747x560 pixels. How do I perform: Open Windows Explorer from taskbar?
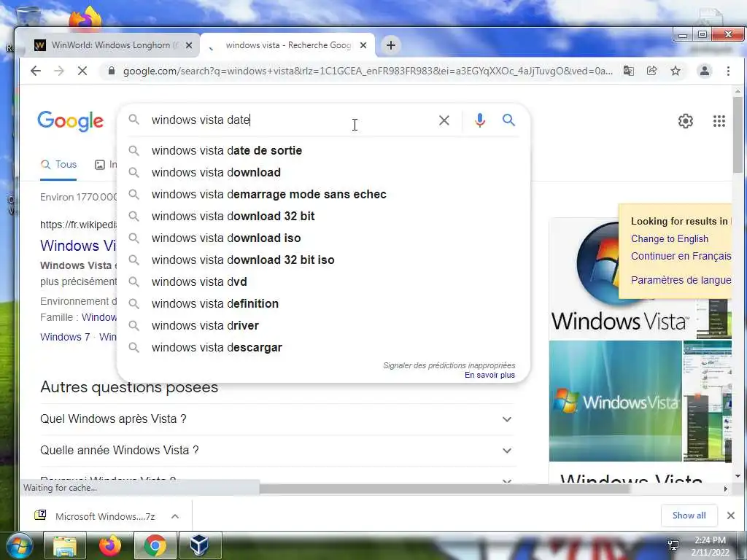(x=65, y=545)
